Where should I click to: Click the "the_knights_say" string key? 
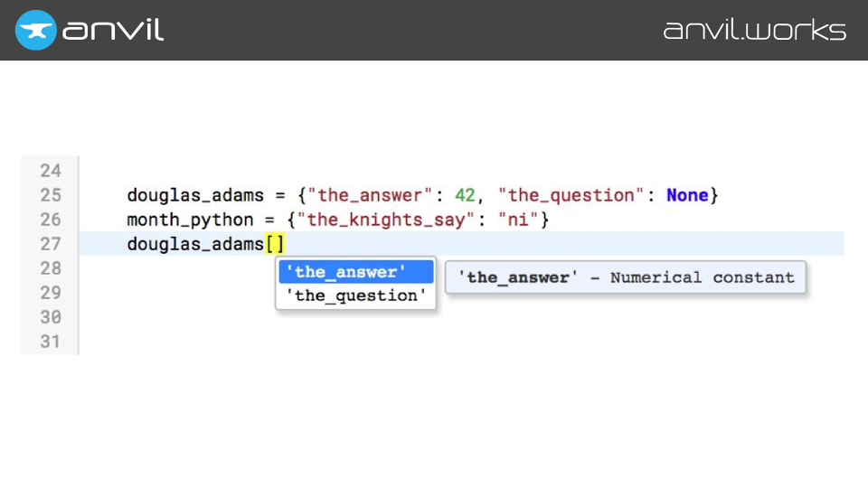385,220
